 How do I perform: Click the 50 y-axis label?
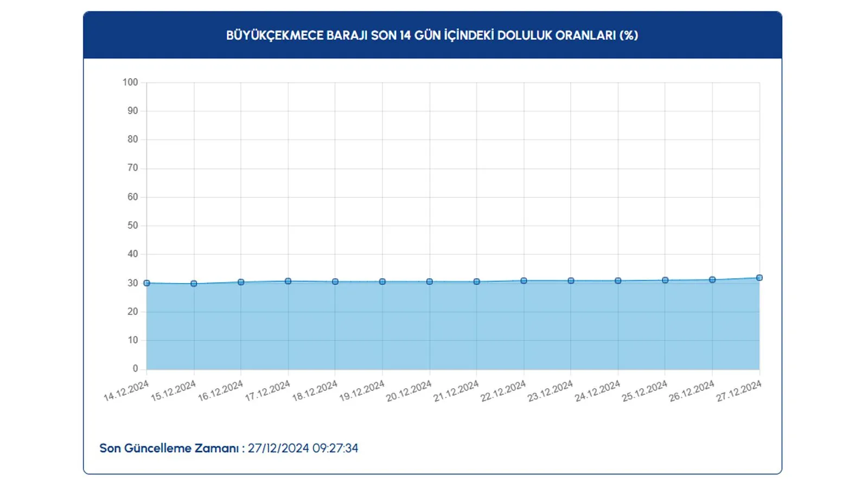pos(133,226)
